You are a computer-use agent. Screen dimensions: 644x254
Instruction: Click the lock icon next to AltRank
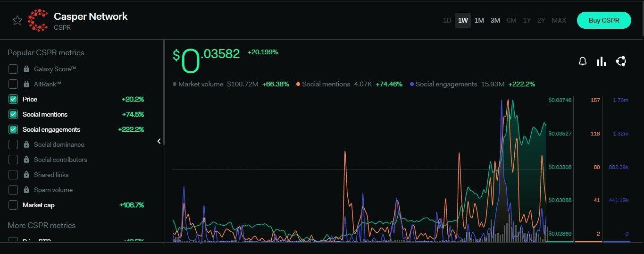pos(26,84)
